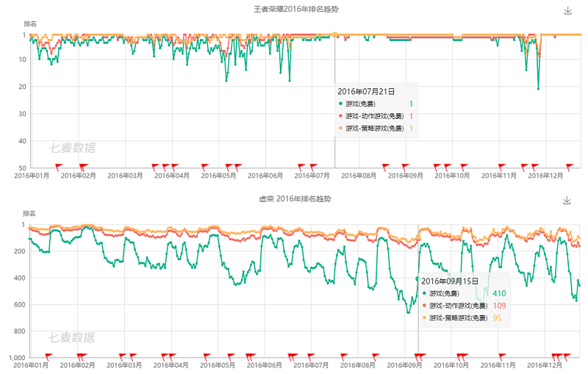The width and height of the screenshot is (588, 374).
Task: Click the October flag marker on 王者荣耀 chart
Action: click(x=464, y=167)
